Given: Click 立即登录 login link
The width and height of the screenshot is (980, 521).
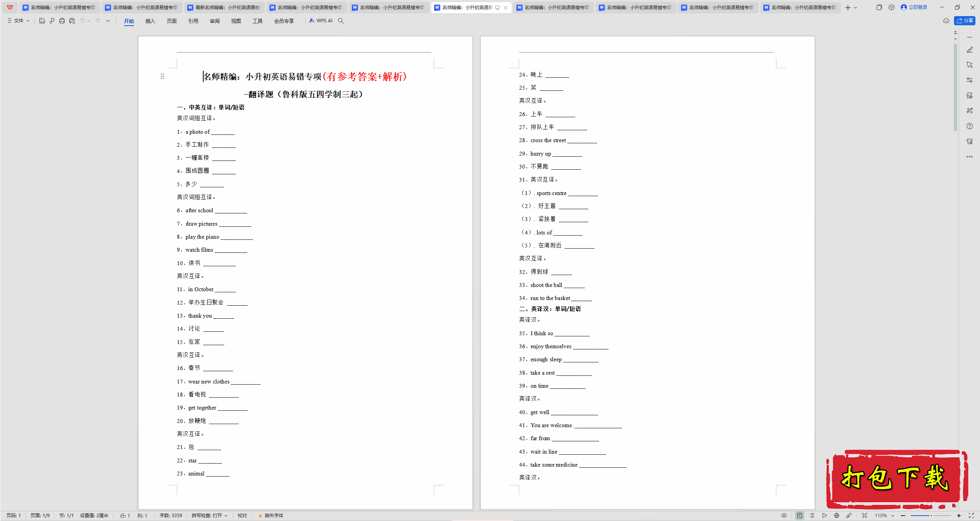Looking at the screenshot, I should (914, 7).
